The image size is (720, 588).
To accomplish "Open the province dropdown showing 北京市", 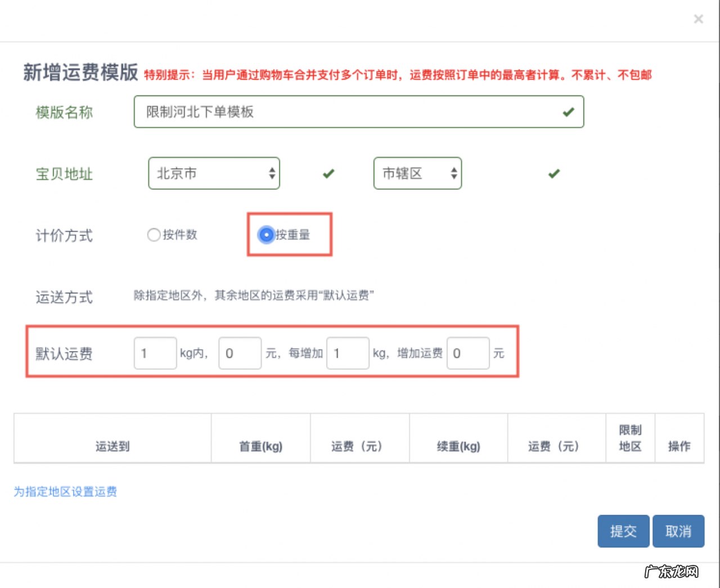I will [x=214, y=173].
